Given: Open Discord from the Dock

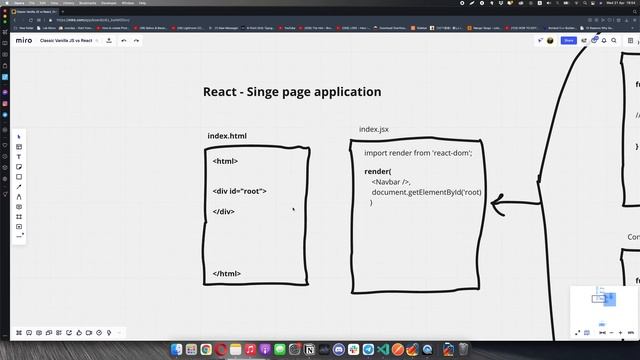Looking at the screenshot, I should click(x=339, y=349).
